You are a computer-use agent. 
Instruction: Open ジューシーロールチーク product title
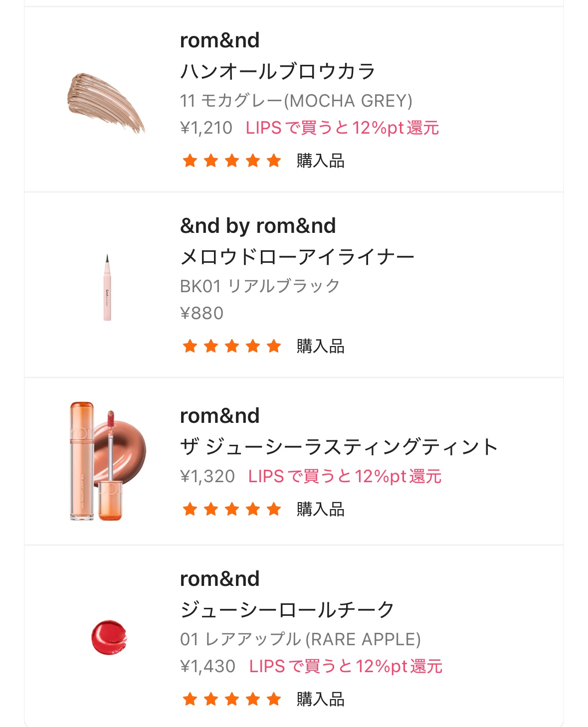287,610
